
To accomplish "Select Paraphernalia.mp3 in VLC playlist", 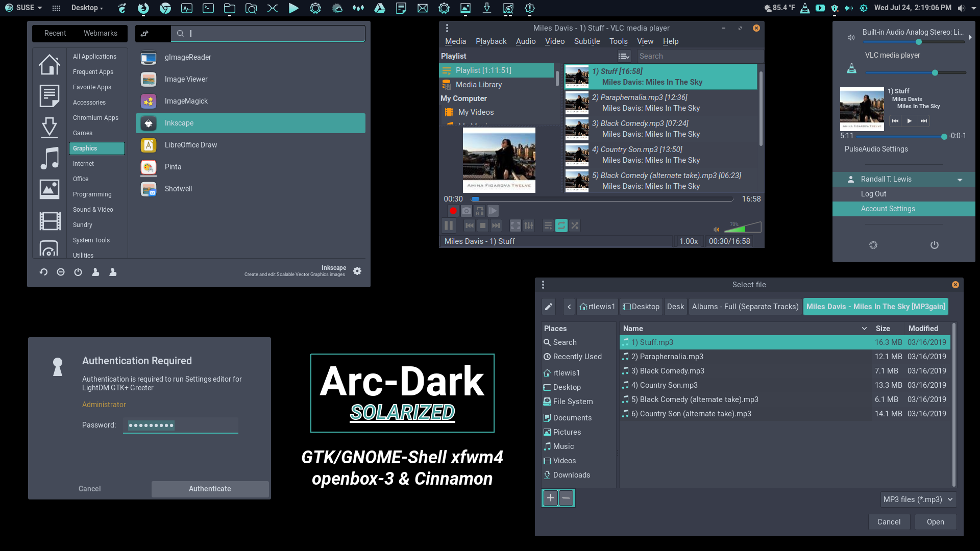I will click(x=660, y=103).
